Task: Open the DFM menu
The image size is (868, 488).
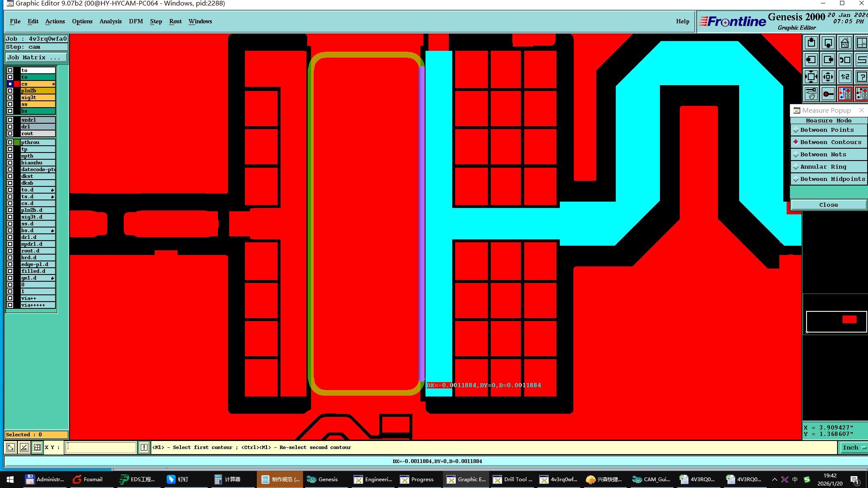Action: pos(136,21)
